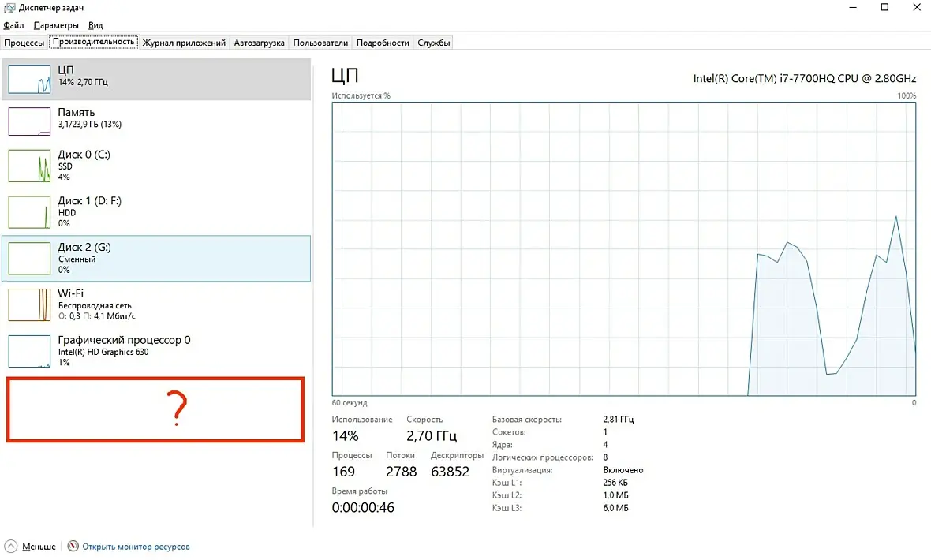Click the large CPU usage graph area

[x=624, y=248]
